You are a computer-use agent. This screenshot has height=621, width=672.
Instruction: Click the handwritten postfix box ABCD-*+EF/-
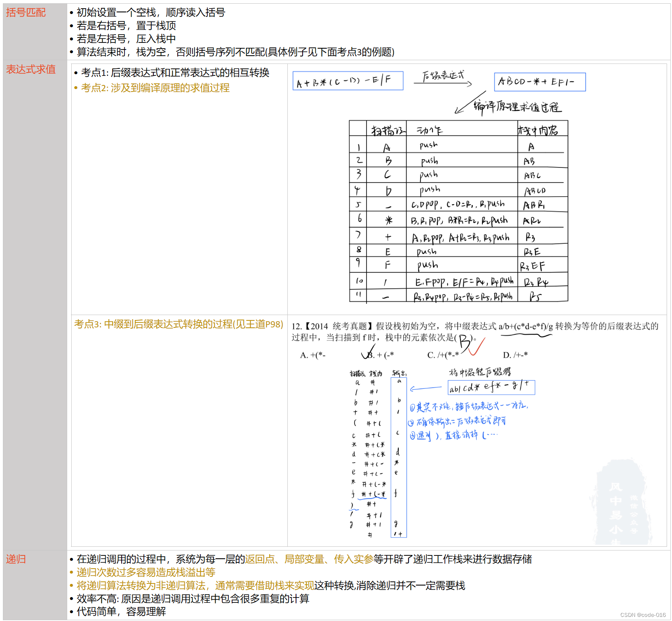pyautogui.click(x=540, y=82)
